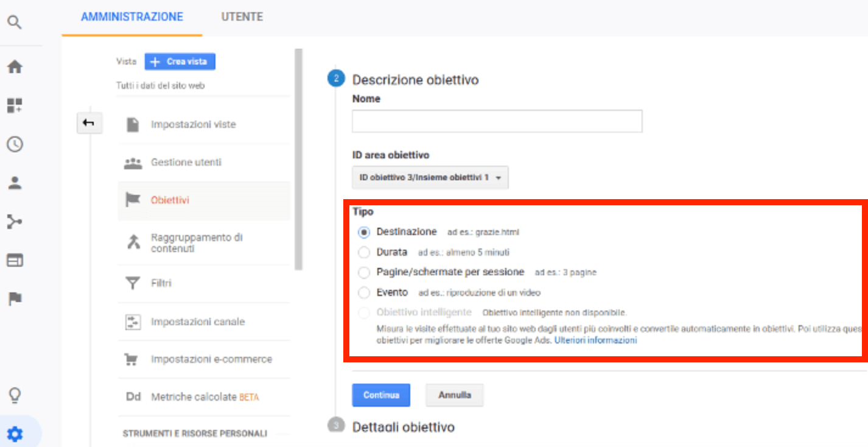
Task: Open the Home icon in sidebar
Action: pyautogui.click(x=15, y=67)
